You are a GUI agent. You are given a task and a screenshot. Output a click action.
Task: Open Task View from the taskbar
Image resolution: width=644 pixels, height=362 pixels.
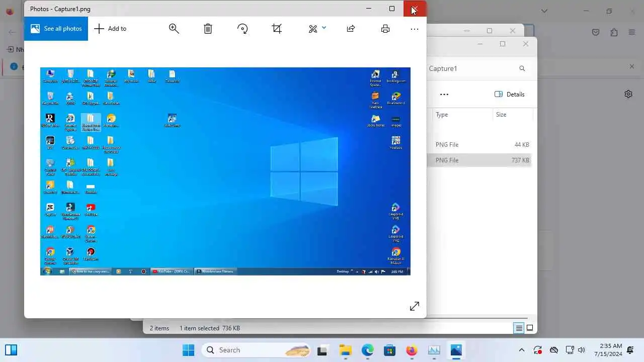point(323,350)
